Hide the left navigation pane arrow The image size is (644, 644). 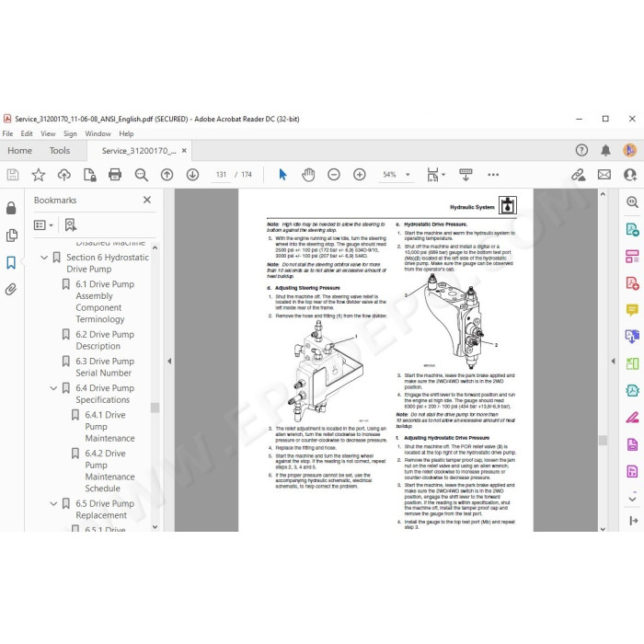[169, 361]
